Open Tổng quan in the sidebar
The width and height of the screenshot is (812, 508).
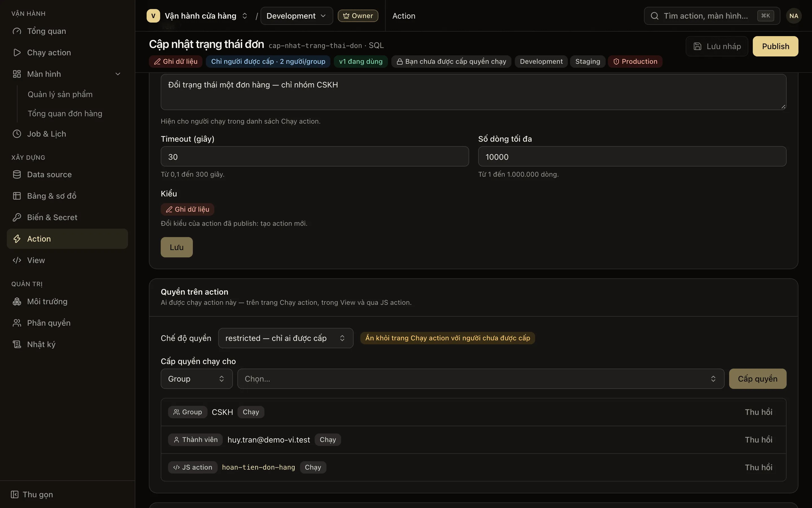(x=67, y=31)
